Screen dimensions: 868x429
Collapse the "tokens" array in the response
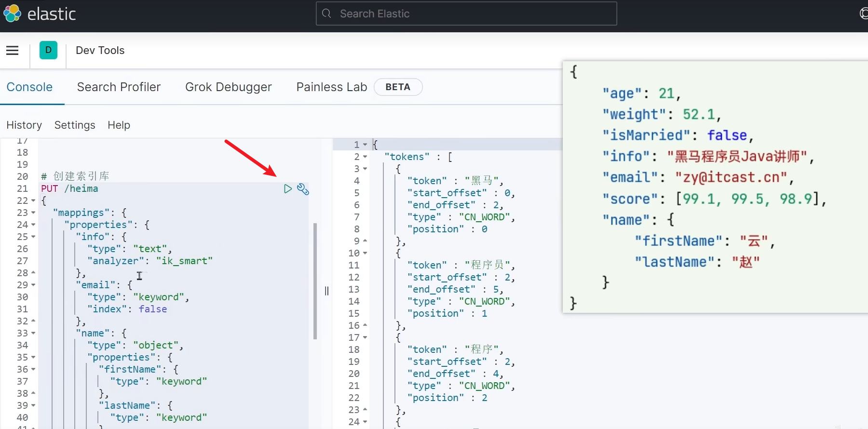click(365, 157)
